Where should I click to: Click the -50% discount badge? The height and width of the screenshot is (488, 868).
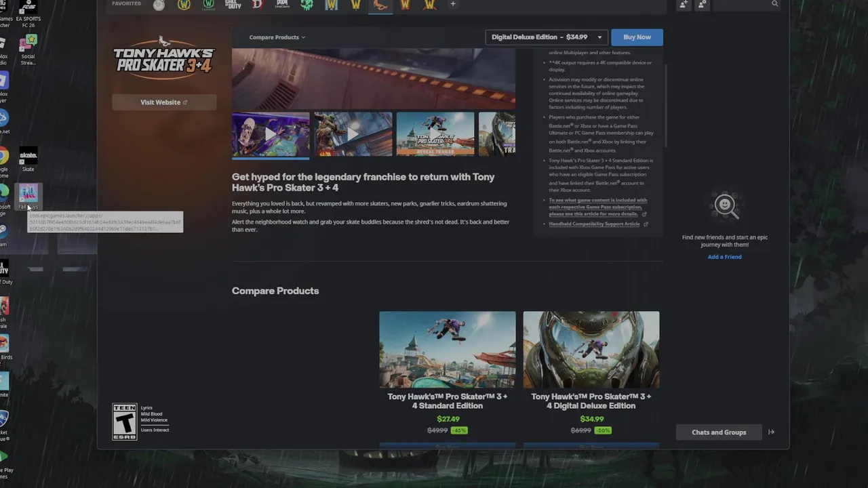tap(603, 430)
